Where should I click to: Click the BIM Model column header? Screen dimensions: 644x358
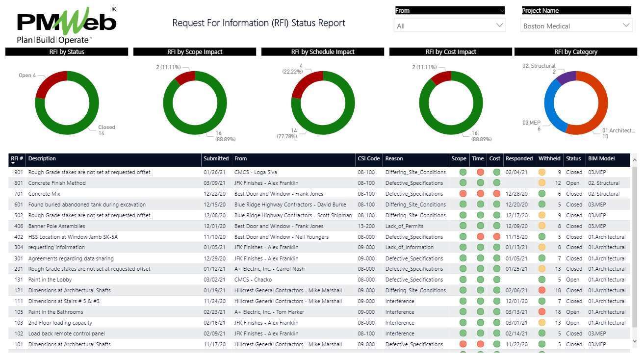click(601, 158)
